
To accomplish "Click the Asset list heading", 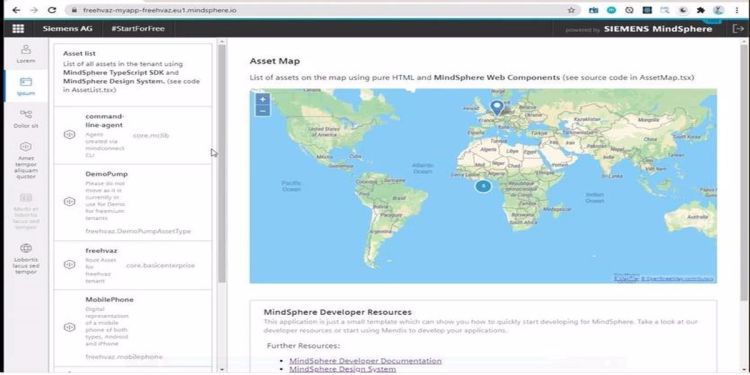I will pos(79,54).
